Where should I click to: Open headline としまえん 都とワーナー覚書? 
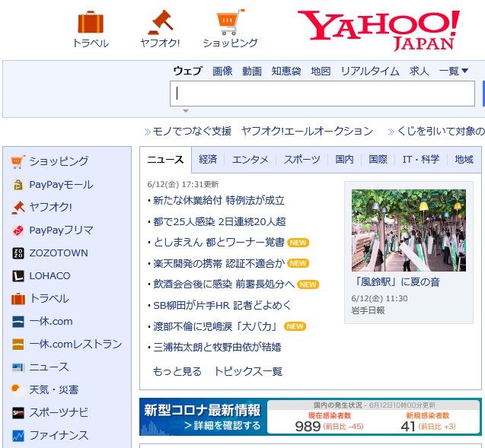[x=219, y=242]
